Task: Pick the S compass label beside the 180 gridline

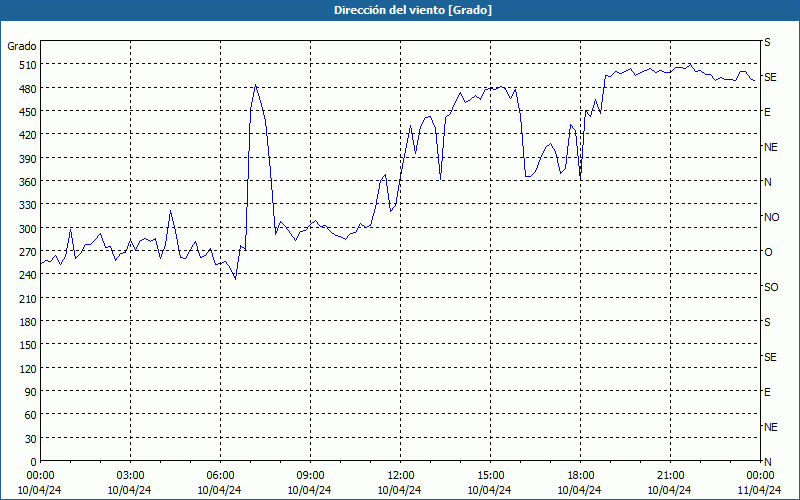Action: 767,322
